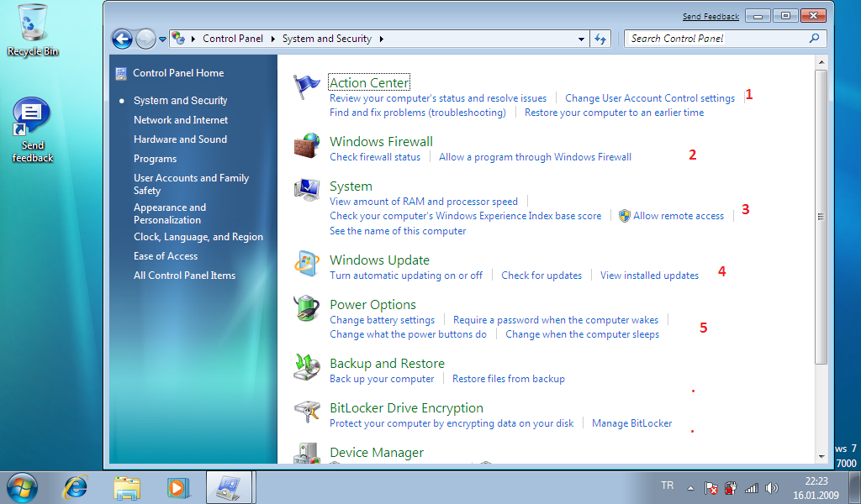Image resolution: width=861 pixels, height=504 pixels.
Task: Select Network and Internet in sidebar
Action: (x=181, y=120)
